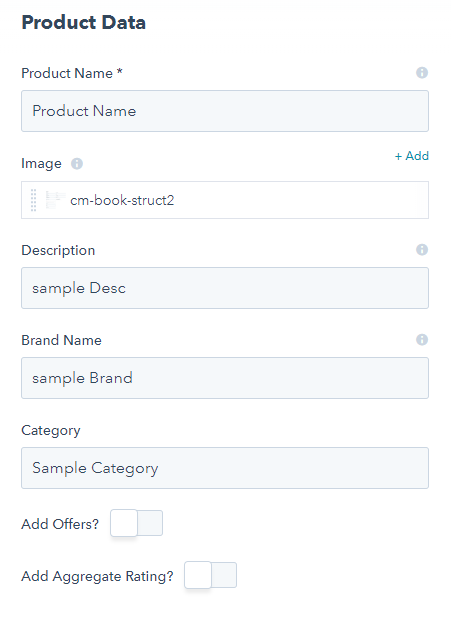Click the Brand Name field with sample Brand

(x=225, y=378)
